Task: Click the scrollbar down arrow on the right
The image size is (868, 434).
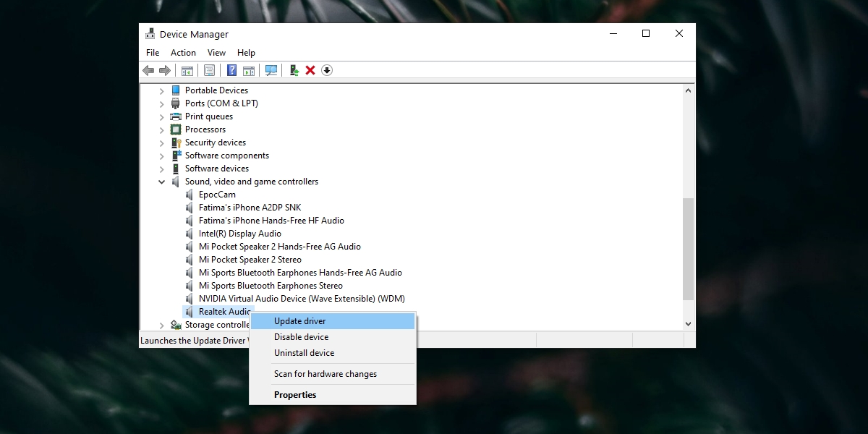Action: (x=687, y=324)
